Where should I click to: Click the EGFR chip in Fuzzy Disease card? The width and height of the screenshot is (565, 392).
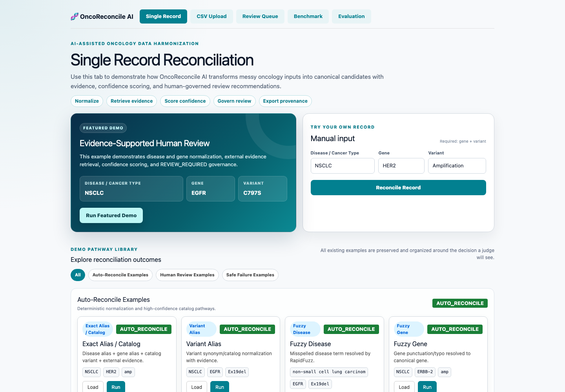(298, 384)
